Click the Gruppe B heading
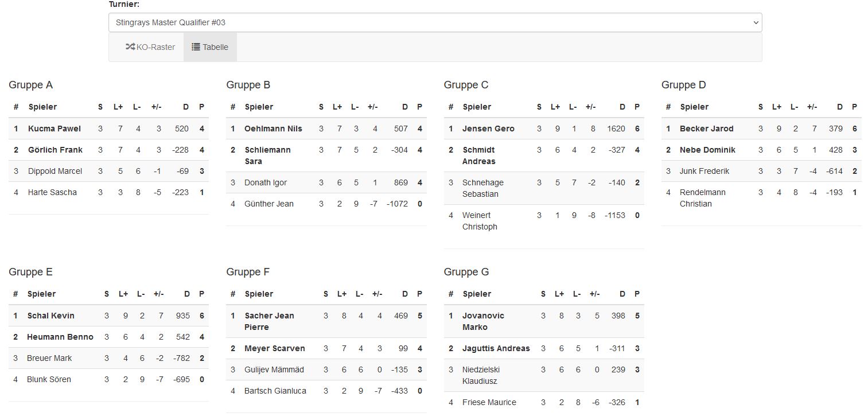The image size is (868, 420). [248, 85]
